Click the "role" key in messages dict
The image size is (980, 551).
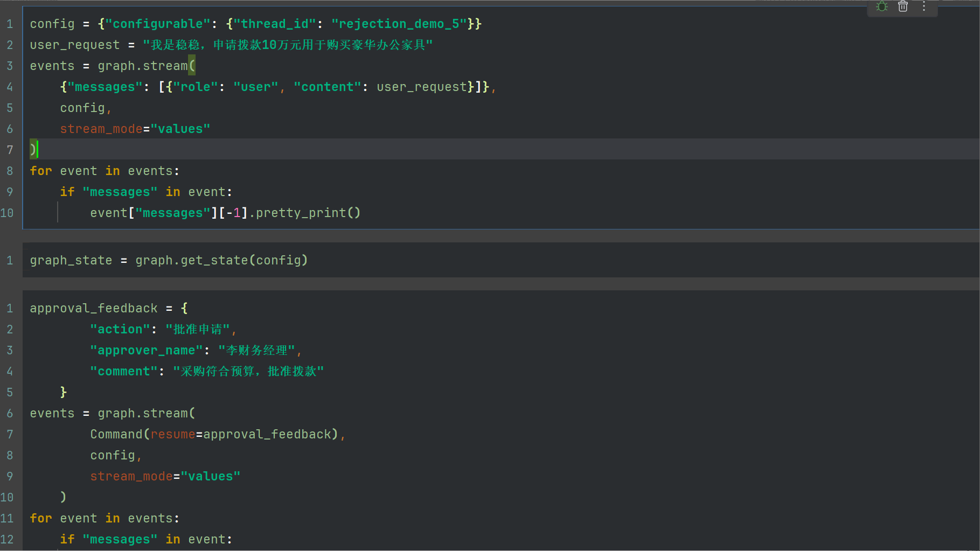[196, 87]
